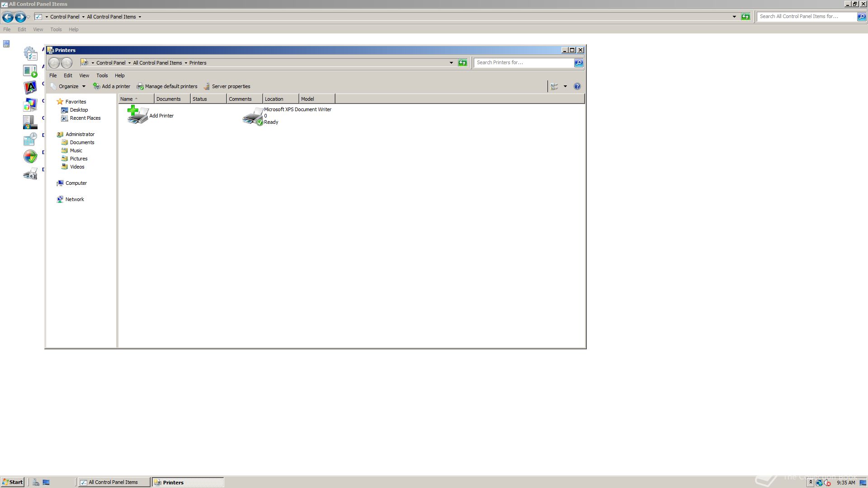Select the Microsoft XPS Document Writer printer
The width and height of the screenshot is (868, 488).
pyautogui.click(x=253, y=116)
